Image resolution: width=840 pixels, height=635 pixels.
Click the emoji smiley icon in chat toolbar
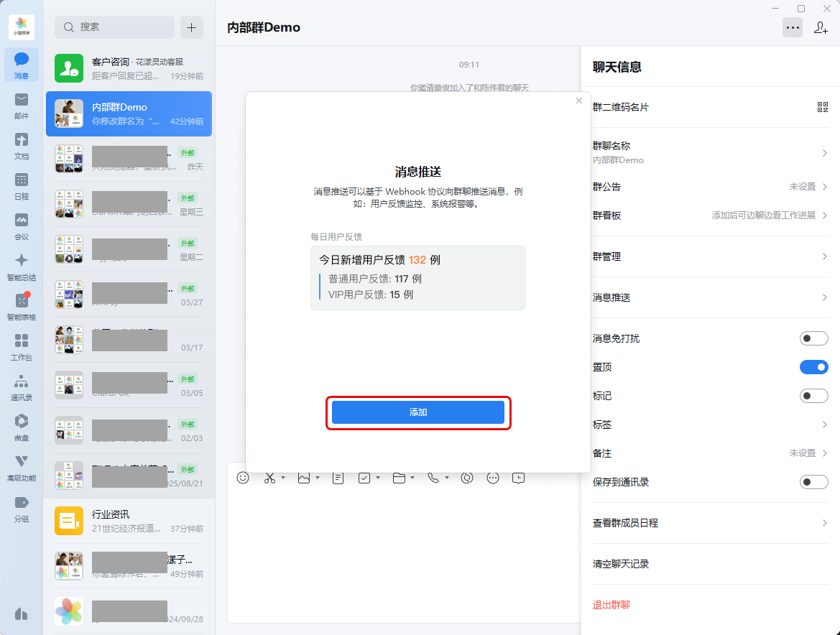coord(243,478)
